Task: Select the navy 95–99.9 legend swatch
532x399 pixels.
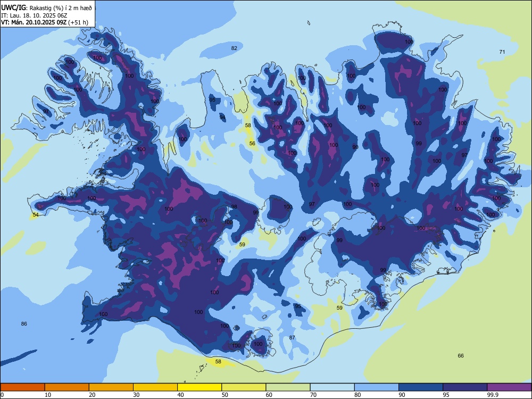Action: click(x=465, y=387)
